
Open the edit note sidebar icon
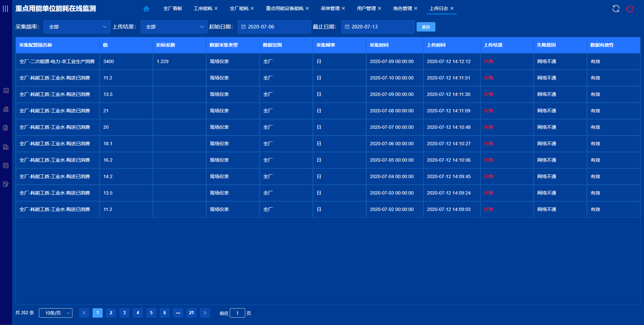tap(6, 184)
